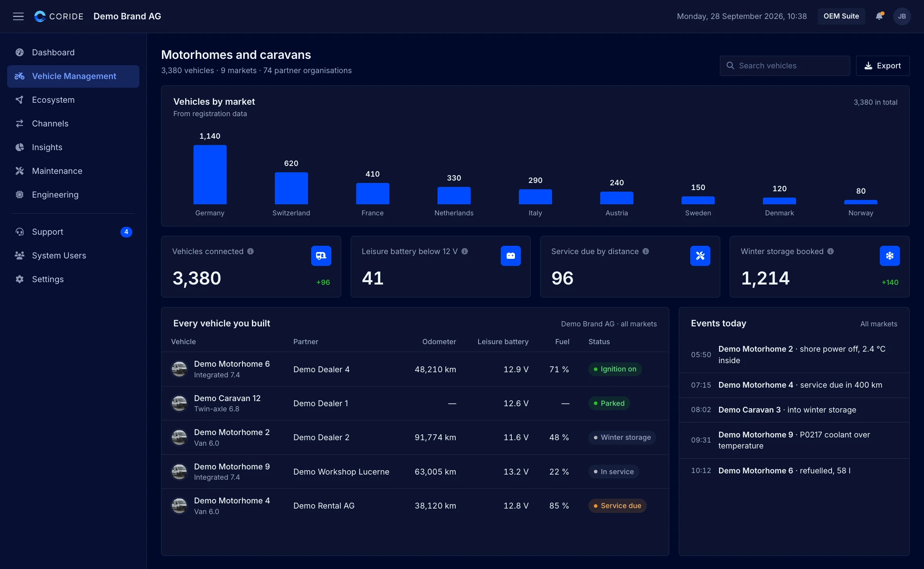Click the search magnifier icon
Screen dimensions: 924x569
731,66
